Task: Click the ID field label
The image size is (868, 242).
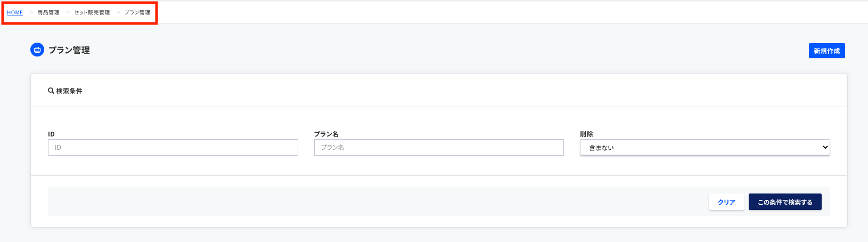Action: click(x=51, y=134)
